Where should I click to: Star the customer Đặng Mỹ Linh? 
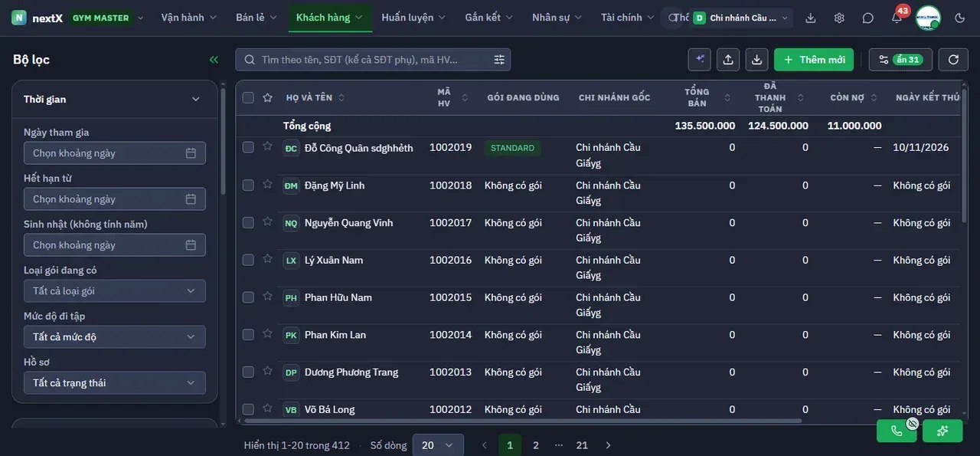click(x=267, y=185)
